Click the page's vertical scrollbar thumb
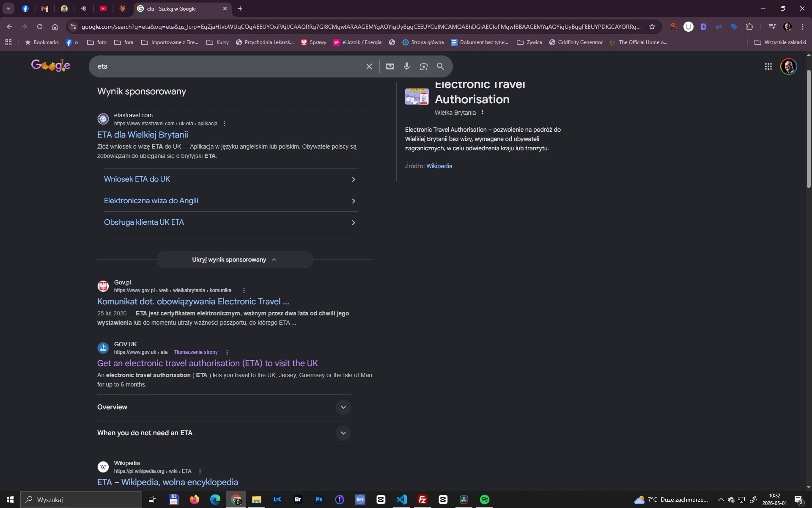Screen dimensions: 812x508 [x=809, y=129]
